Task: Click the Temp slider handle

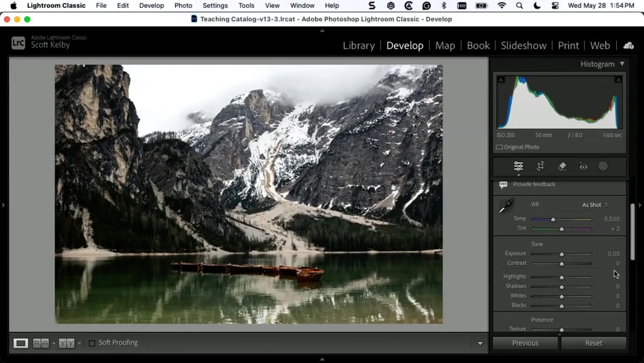Action: coord(553,219)
